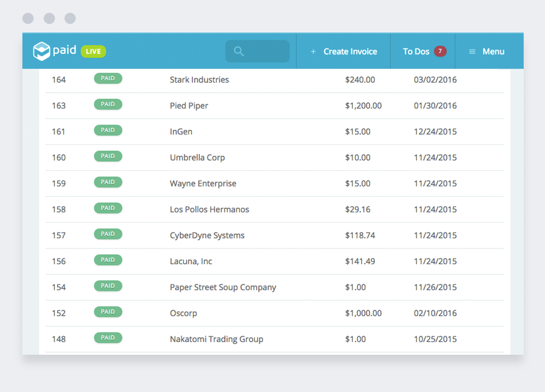Image resolution: width=545 pixels, height=392 pixels.
Task: Click the $240.00 amount
Action: 360,80
